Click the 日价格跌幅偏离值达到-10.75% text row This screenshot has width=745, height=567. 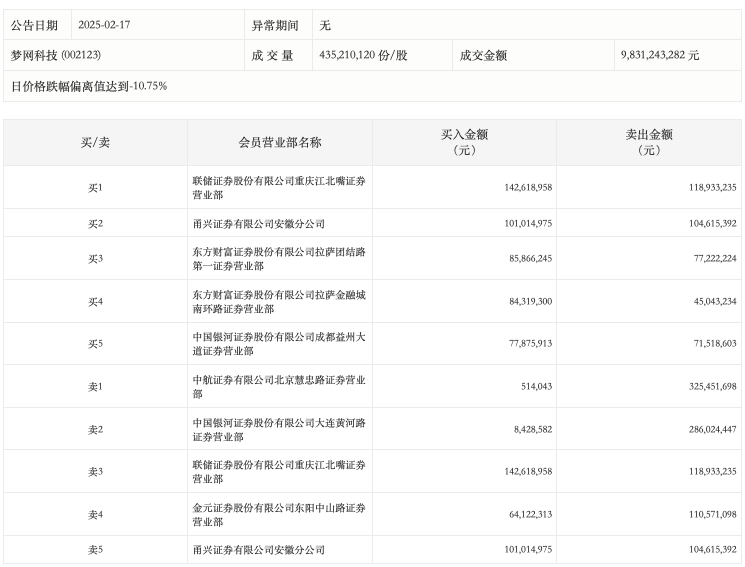pos(89,86)
